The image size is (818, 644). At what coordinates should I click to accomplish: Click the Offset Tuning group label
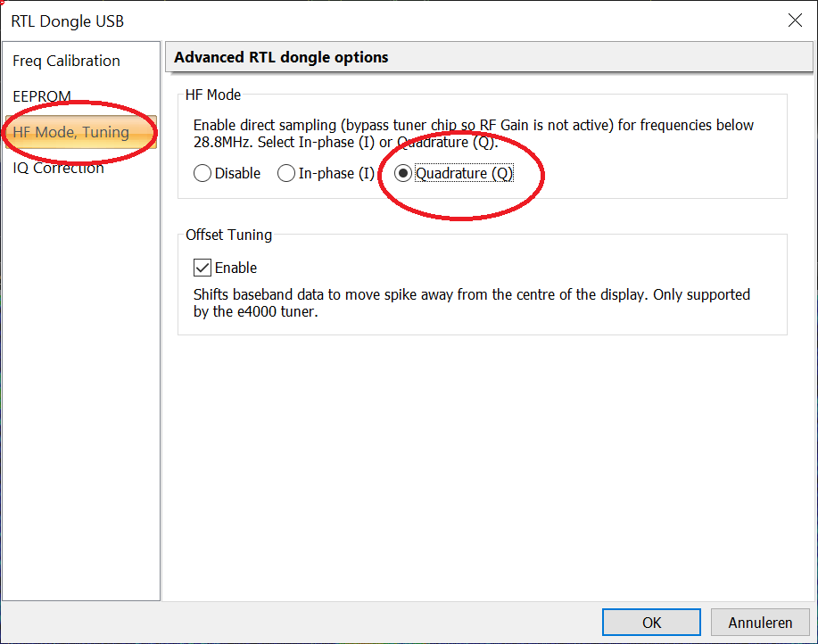[x=228, y=235]
